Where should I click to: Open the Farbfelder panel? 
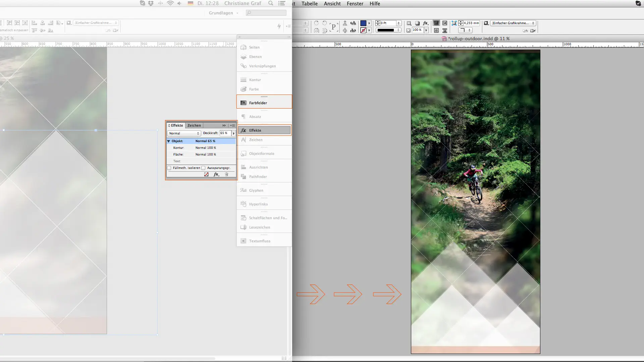(x=258, y=103)
